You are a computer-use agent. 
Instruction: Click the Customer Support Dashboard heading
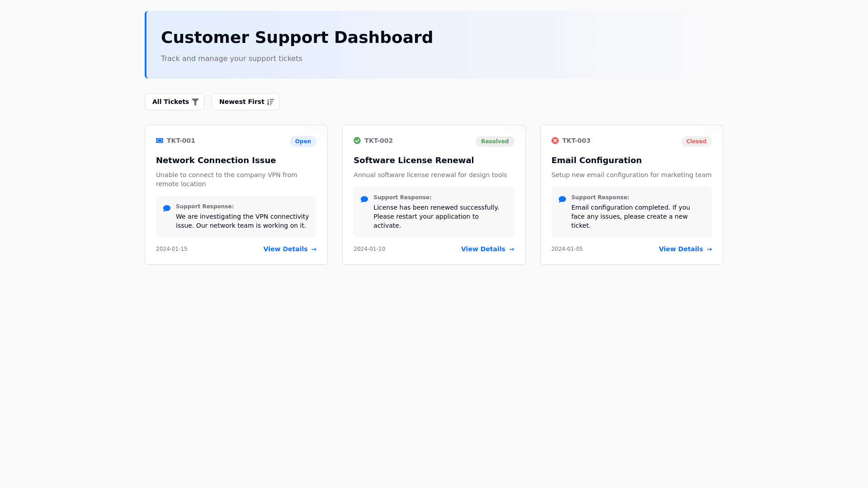click(x=297, y=38)
